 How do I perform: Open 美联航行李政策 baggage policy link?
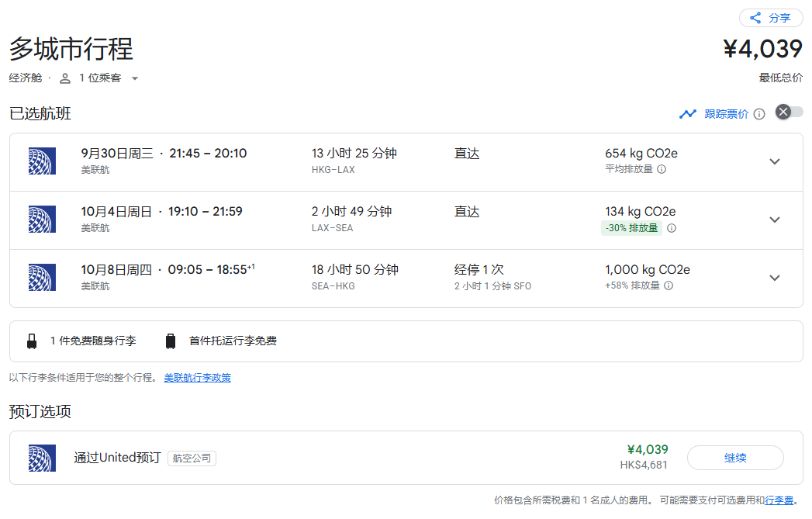pyautogui.click(x=197, y=378)
